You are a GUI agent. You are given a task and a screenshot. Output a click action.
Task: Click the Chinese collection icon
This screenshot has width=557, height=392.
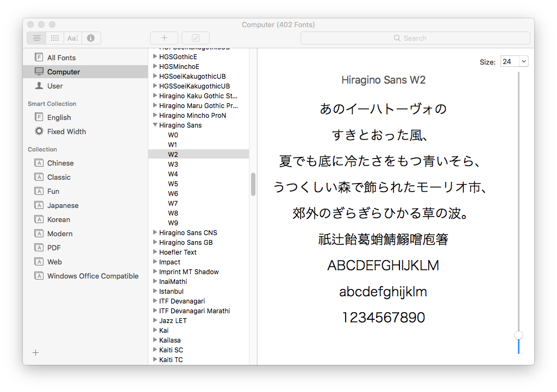pyautogui.click(x=39, y=163)
